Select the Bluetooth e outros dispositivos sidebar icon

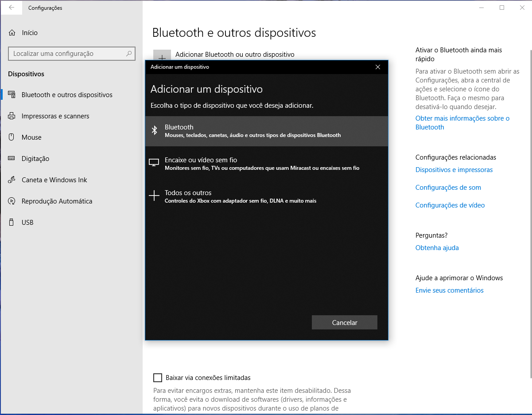click(x=12, y=95)
